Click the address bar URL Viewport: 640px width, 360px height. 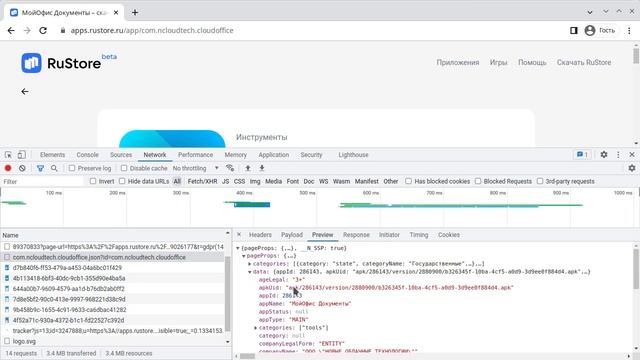click(152, 31)
